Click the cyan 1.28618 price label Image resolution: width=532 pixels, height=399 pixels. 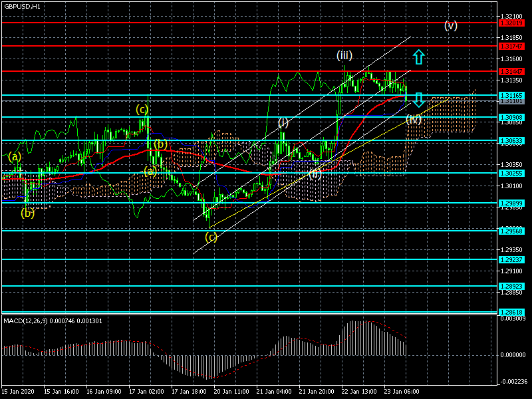[x=511, y=312]
